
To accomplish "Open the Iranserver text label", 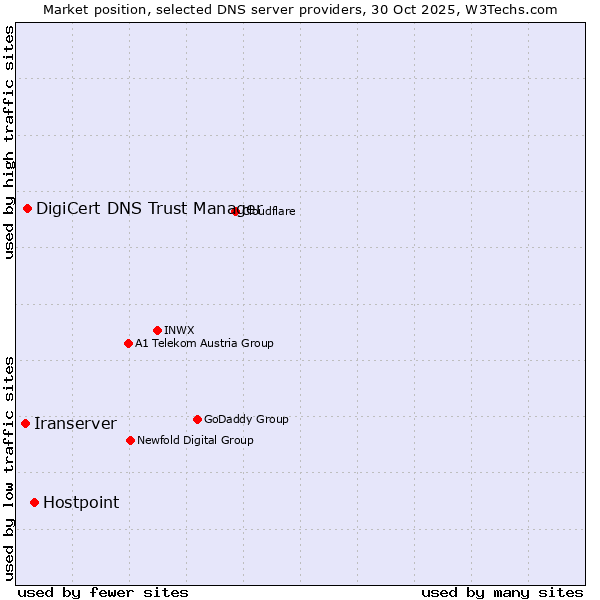I will (x=75, y=424).
